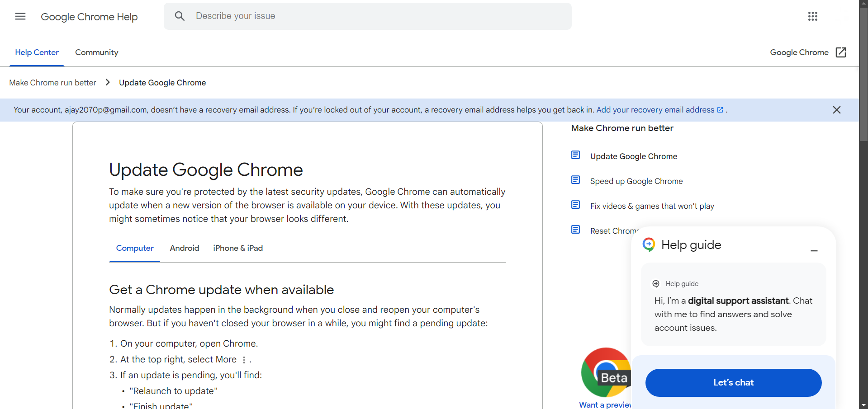Select the Computer tab

point(135,248)
